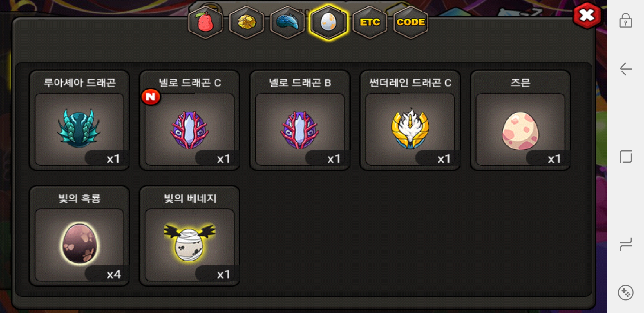Select the 넬로 드래곤 B egg

300,120
